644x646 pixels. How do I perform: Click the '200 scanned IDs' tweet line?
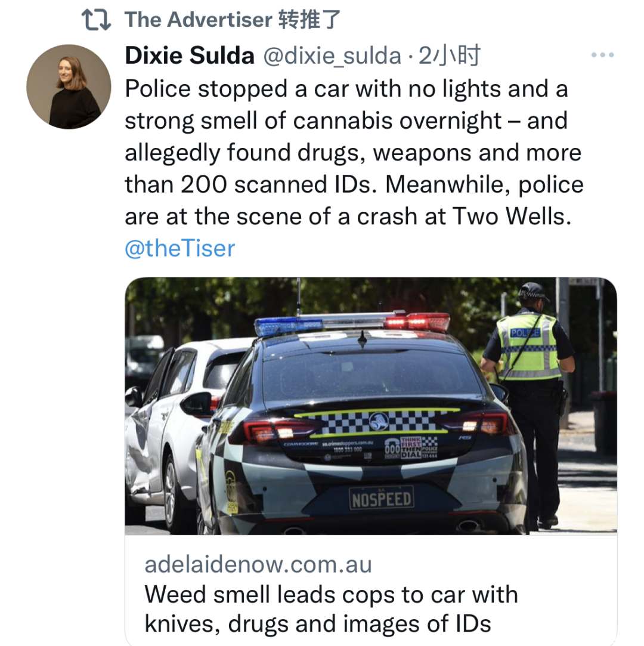[354, 184]
